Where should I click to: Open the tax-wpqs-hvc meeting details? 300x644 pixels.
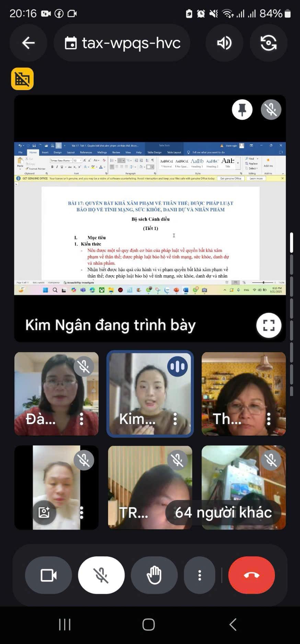[x=122, y=43]
